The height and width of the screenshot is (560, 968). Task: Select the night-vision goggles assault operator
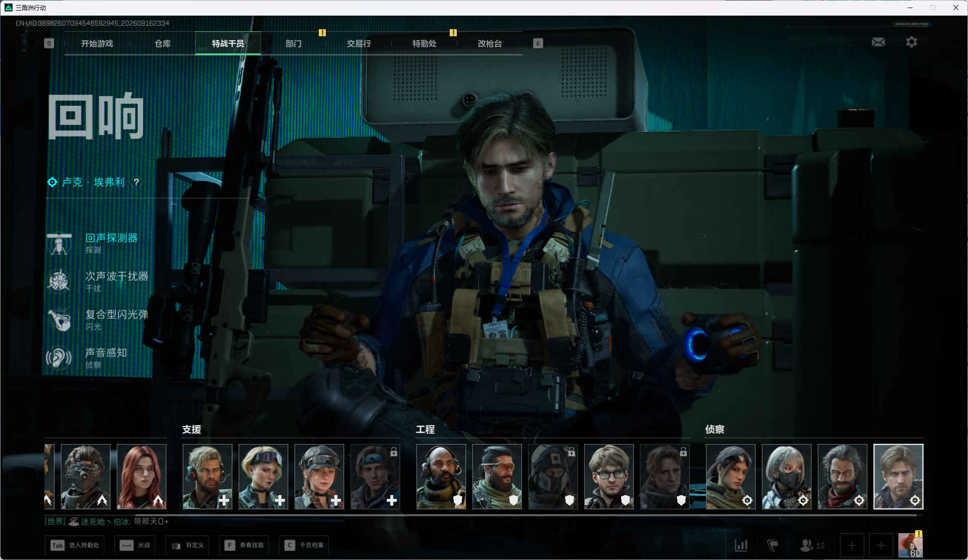(x=86, y=476)
